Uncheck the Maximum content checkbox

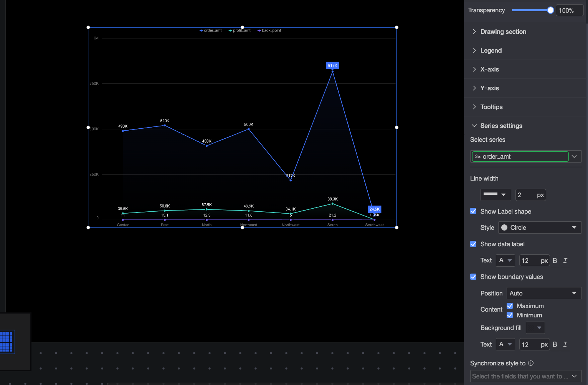(x=510, y=306)
